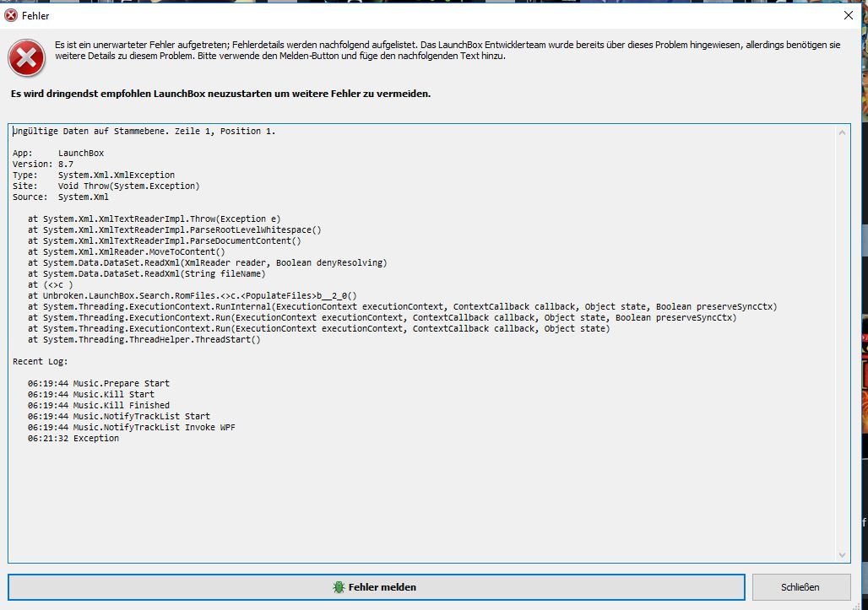Click the 'ExecutionContext.RunInternal' stack line

point(403,306)
